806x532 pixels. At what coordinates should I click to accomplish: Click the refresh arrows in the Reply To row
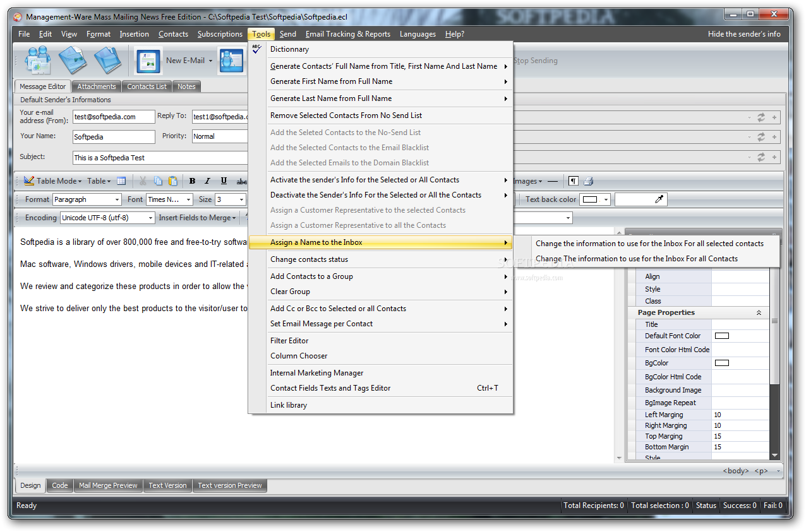761,117
